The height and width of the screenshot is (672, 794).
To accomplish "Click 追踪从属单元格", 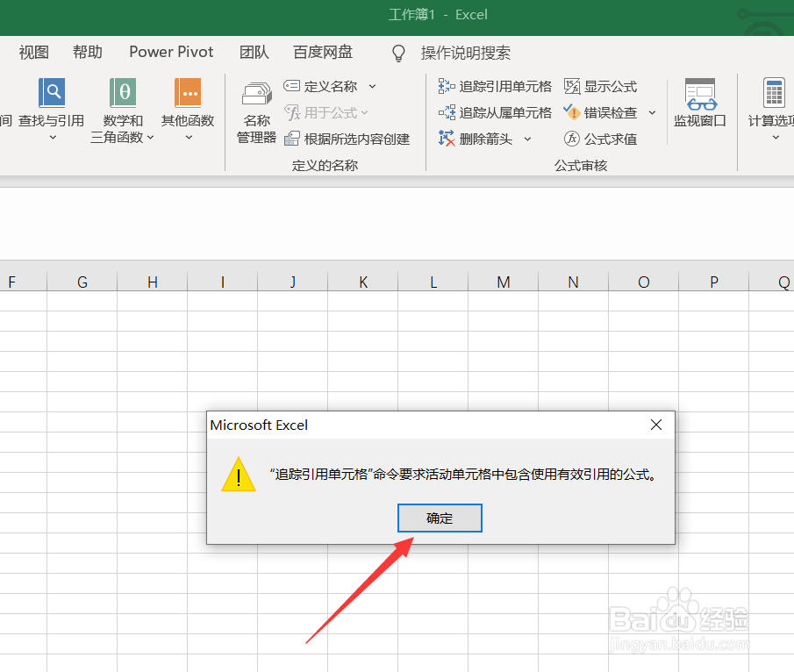I will 495,112.
